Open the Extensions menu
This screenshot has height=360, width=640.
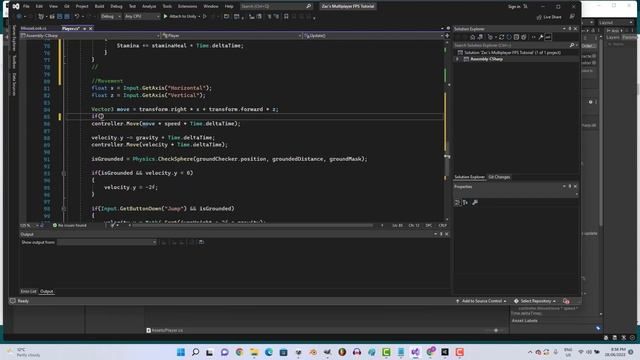tap(187, 7)
